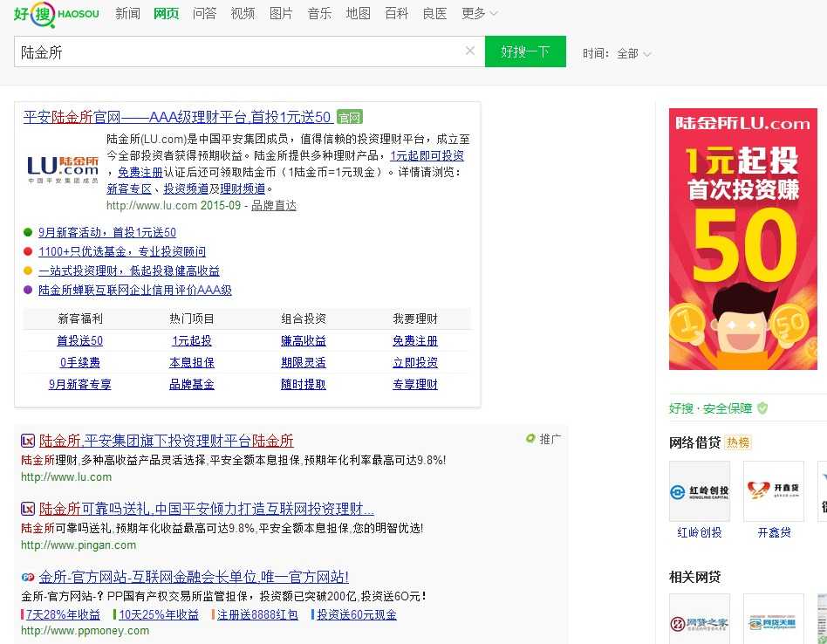Switch to the 图片 search tab
The height and width of the screenshot is (644, 827).
click(281, 14)
